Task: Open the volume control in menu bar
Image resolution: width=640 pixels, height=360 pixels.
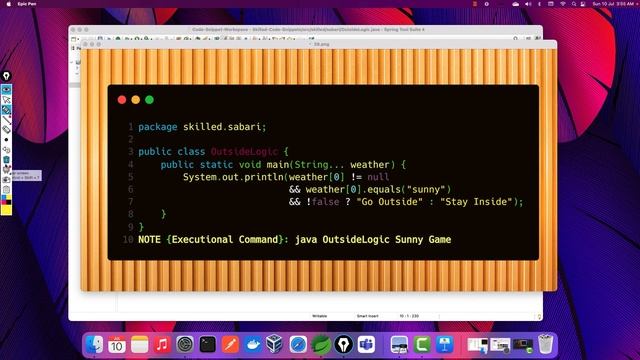Action: pyautogui.click(x=528, y=4)
